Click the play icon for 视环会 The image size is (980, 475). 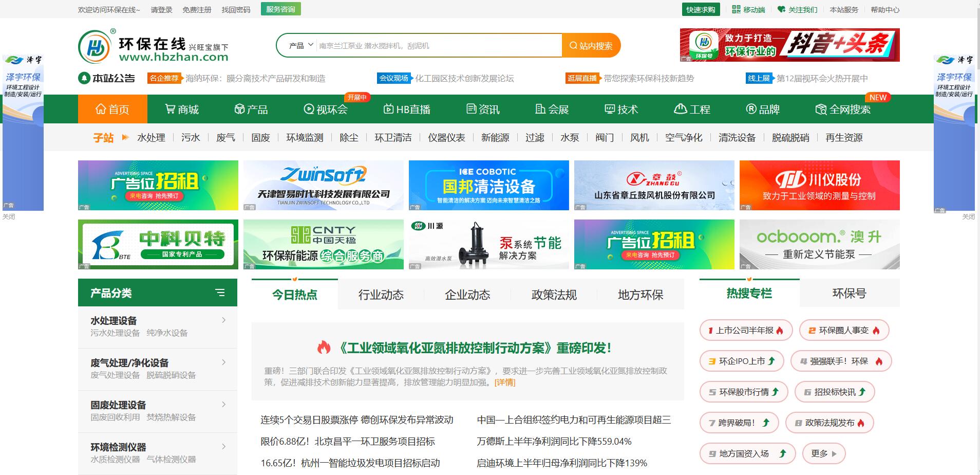309,109
